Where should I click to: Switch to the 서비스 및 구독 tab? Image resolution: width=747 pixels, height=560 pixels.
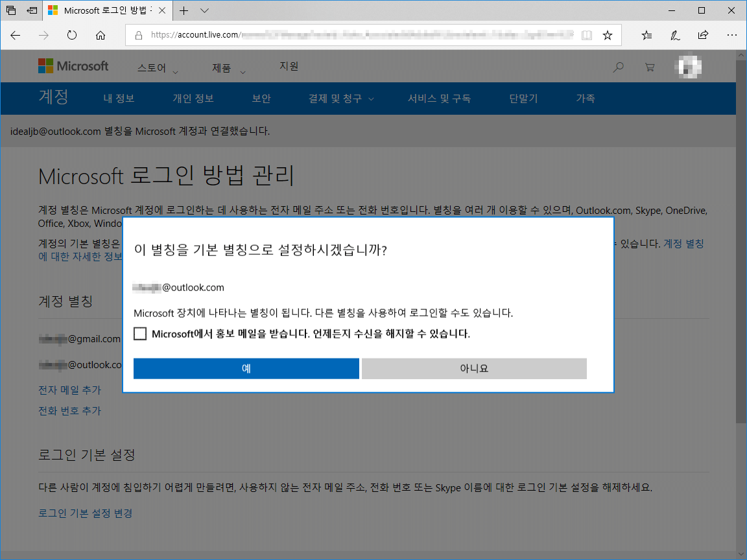pos(439,99)
